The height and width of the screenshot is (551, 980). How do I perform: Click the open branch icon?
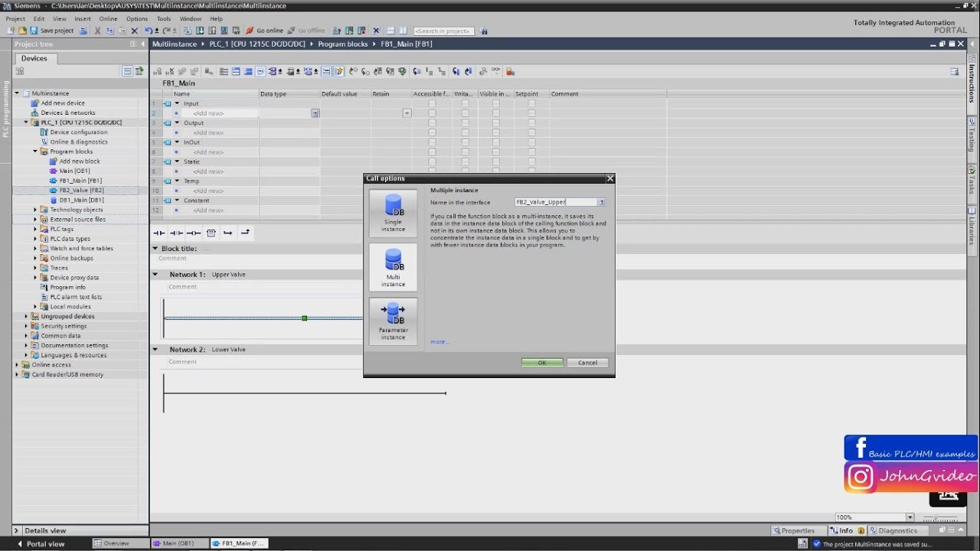[228, 233]
